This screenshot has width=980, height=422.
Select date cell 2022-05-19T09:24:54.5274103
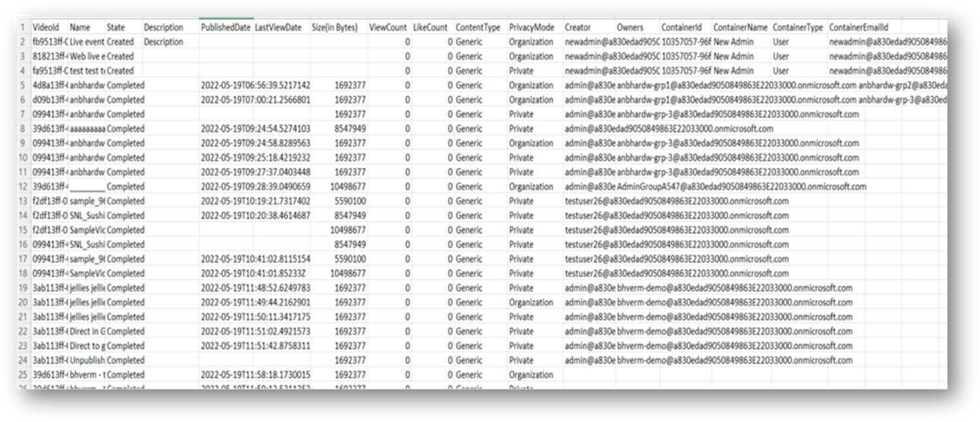pos(255,129)
